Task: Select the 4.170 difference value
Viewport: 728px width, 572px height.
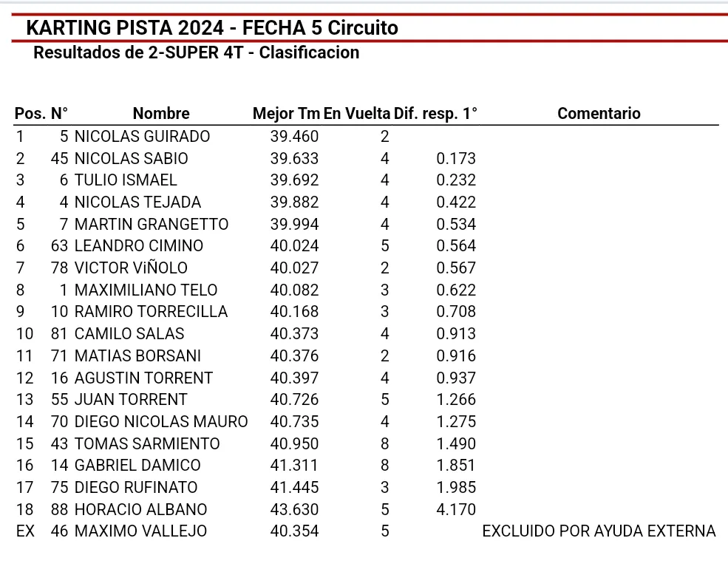Action: (x=456, y=510)
